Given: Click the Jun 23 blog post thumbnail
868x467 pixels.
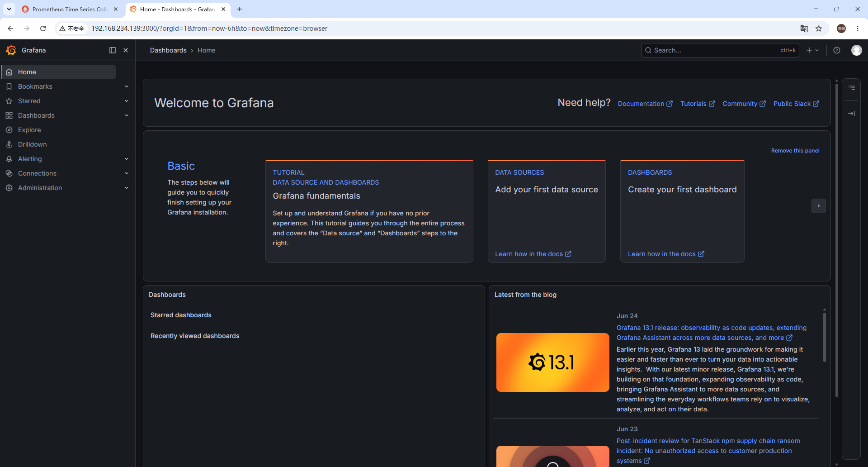Looking at the screenshot, I should pos(553,456).
